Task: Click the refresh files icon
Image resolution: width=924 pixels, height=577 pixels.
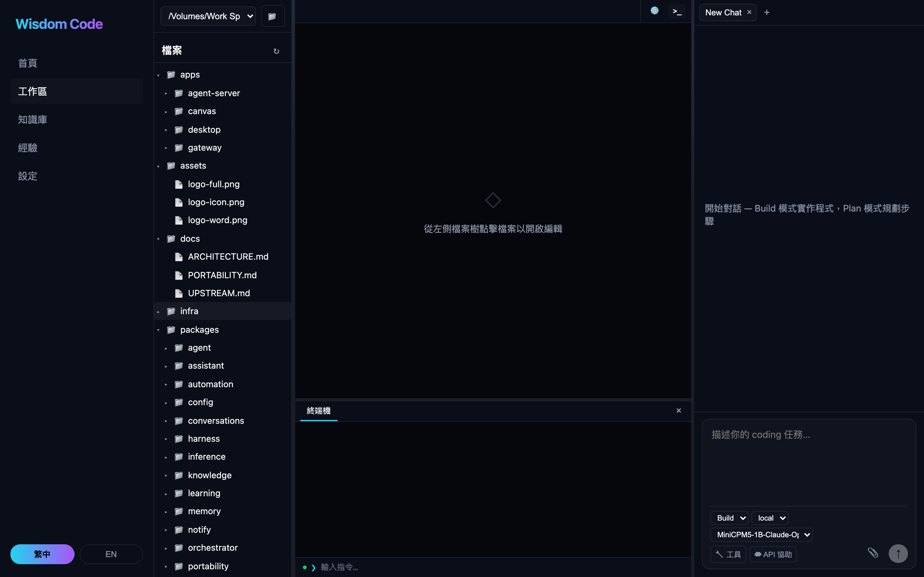Action: pyautogui.click(x=276, y=51)
